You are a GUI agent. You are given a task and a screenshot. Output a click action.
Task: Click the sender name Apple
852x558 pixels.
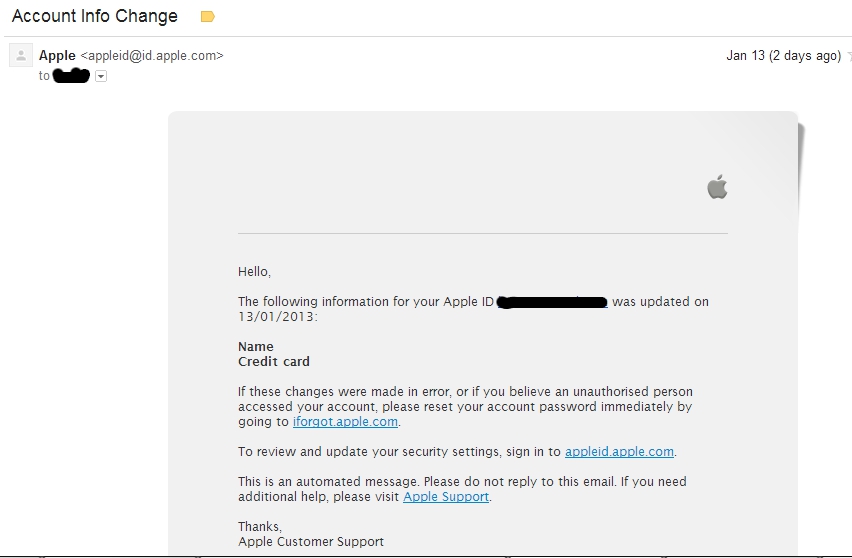coord(57,55)
